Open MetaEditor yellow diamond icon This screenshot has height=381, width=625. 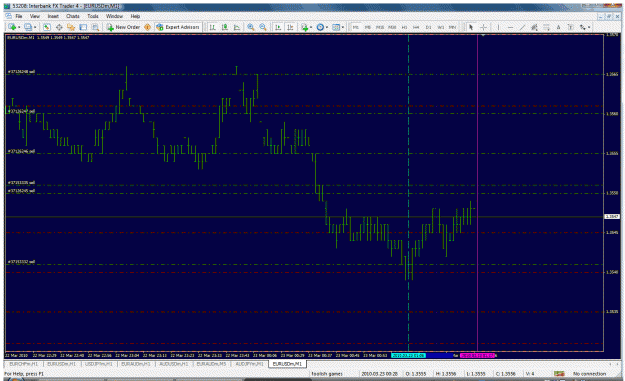click(147, 27)
